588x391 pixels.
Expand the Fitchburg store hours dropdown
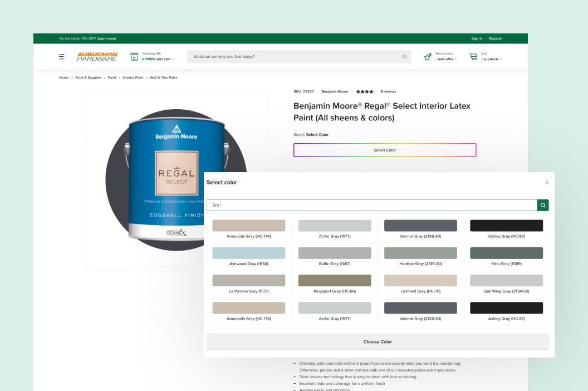point(173,59)
